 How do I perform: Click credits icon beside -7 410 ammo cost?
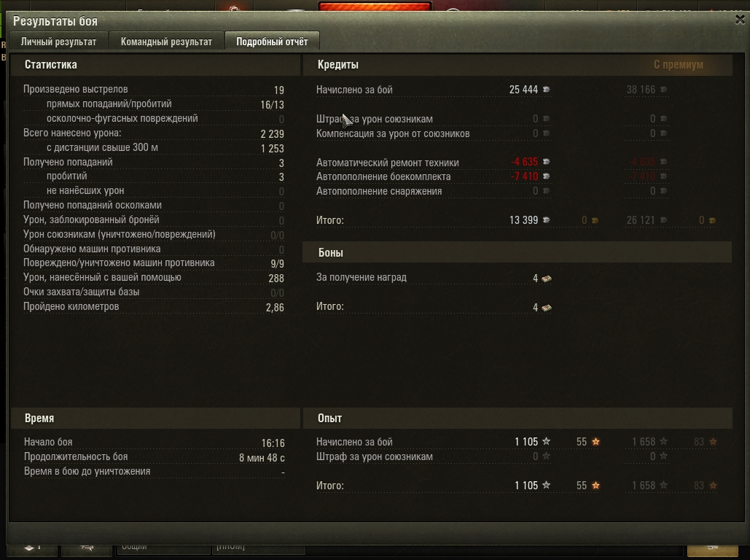[546, 176]
